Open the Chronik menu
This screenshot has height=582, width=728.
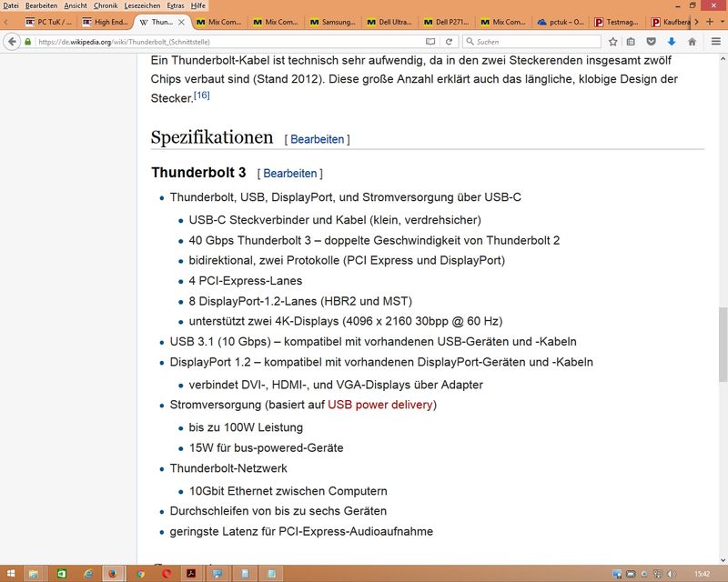pyautogui.click(x=106, y=5)
